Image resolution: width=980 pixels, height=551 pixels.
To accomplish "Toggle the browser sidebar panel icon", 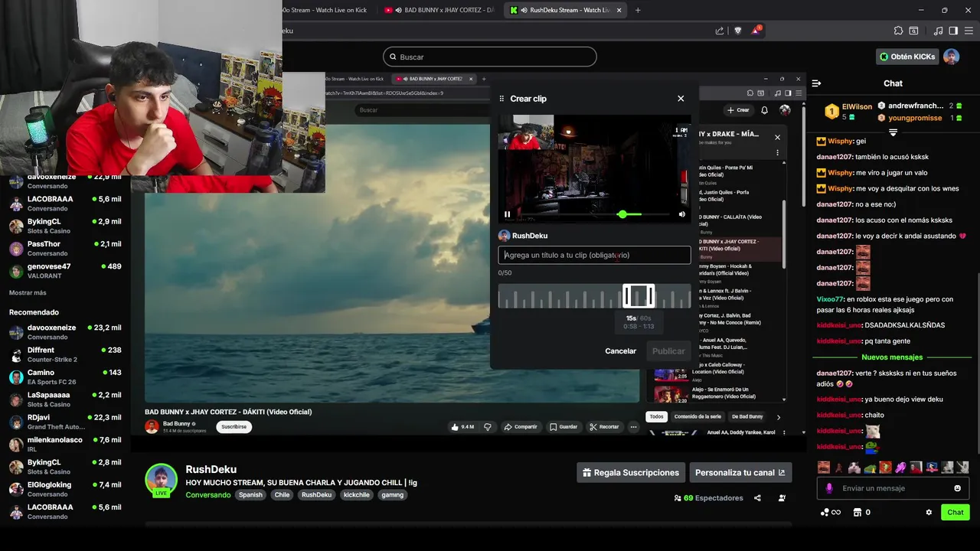I will point(953,31).
